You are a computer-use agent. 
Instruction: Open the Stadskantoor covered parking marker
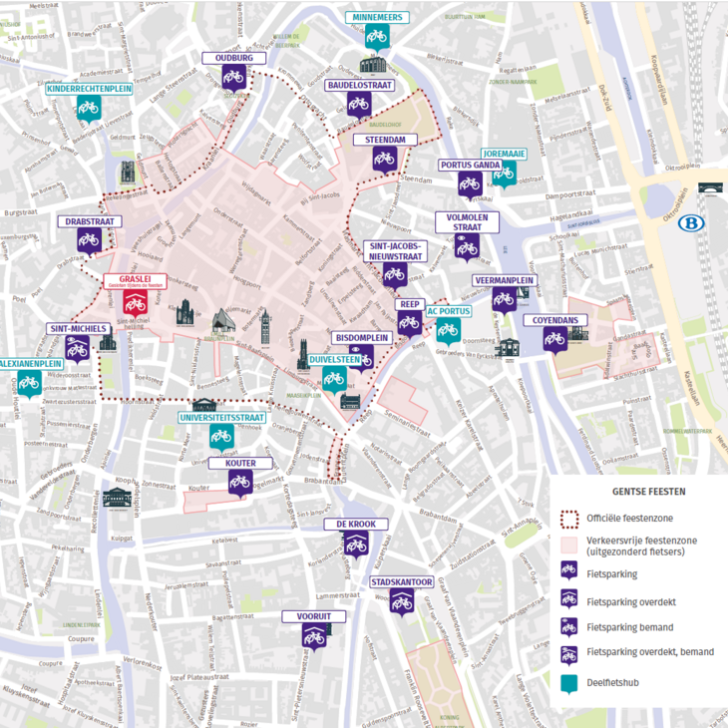point(402,602)
